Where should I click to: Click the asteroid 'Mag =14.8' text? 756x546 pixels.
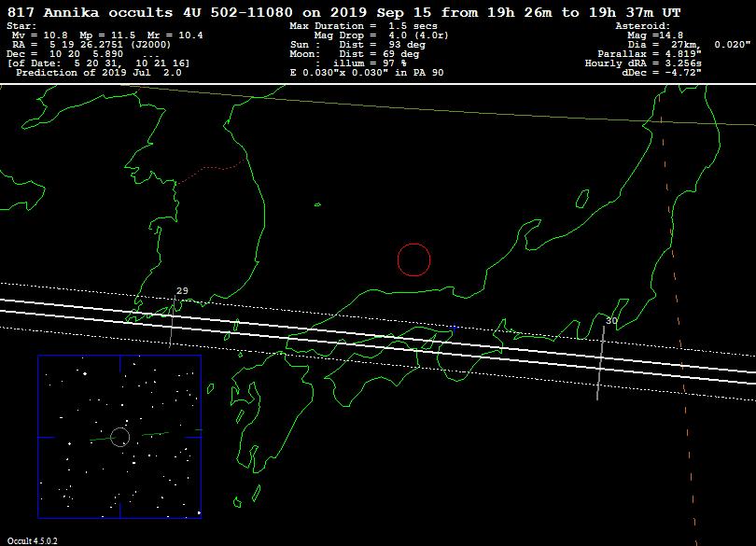tap(655, 35)
